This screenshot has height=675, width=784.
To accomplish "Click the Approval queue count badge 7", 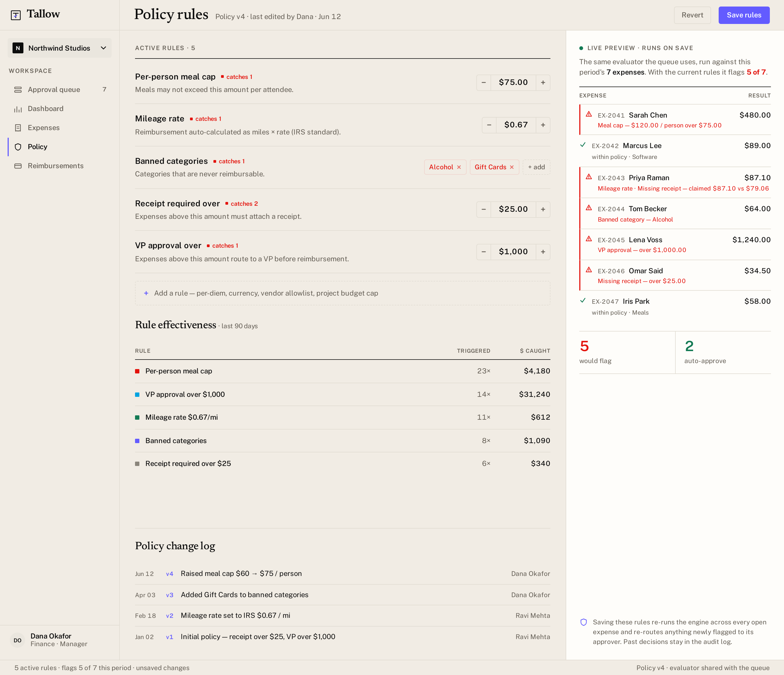I will 105,90.
